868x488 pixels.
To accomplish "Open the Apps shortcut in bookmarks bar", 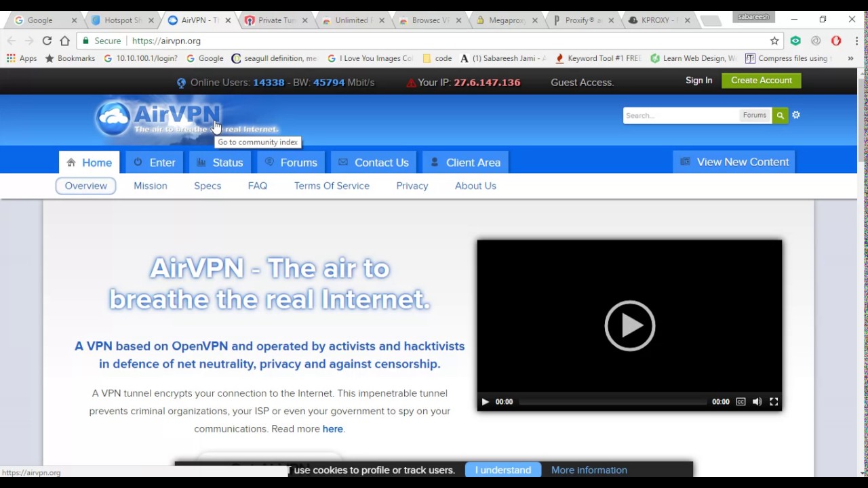I will pyautogui.click(x=22, y=58).
